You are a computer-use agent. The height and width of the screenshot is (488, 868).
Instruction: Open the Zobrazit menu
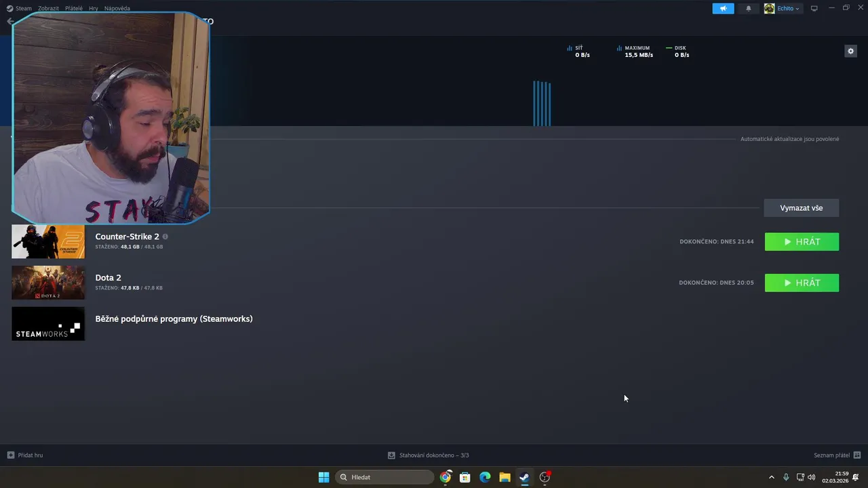click(48, 8)
